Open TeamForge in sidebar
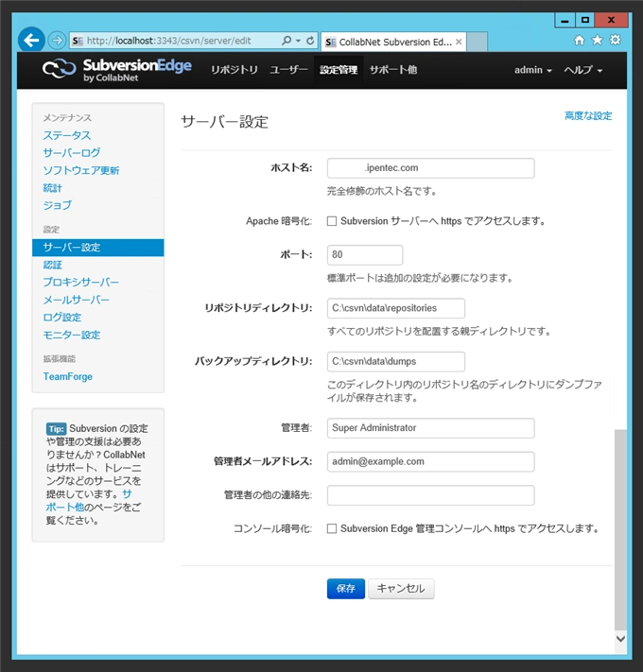 click(68, 377)
